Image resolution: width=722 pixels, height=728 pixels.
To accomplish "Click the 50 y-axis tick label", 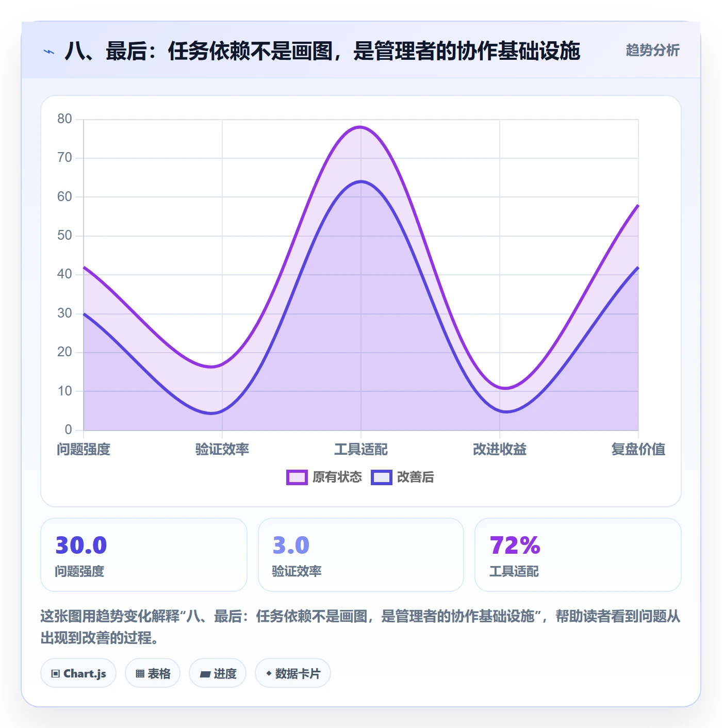I will [64, 236].
